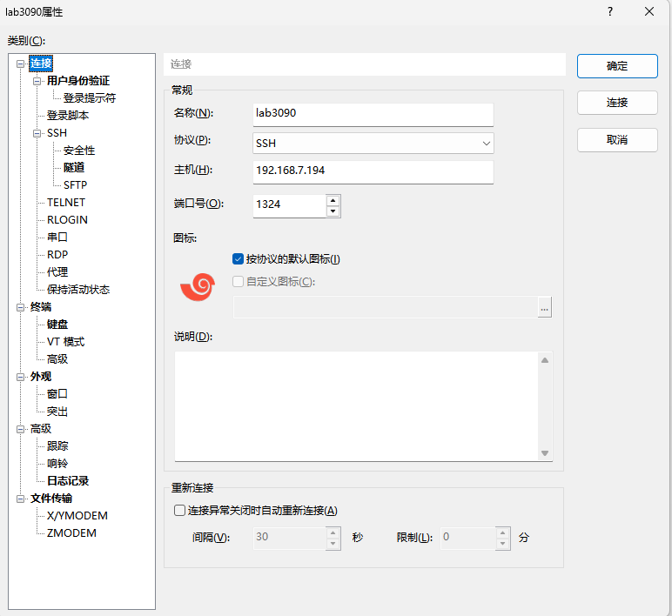Open the 跟踪 trace settings

coord(57,446)
